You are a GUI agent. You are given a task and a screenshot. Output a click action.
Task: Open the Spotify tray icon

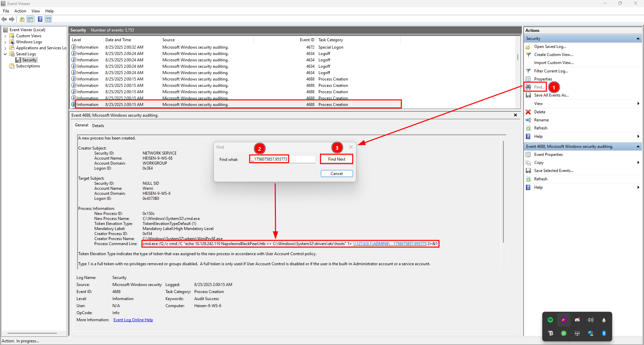click(550, 320)
